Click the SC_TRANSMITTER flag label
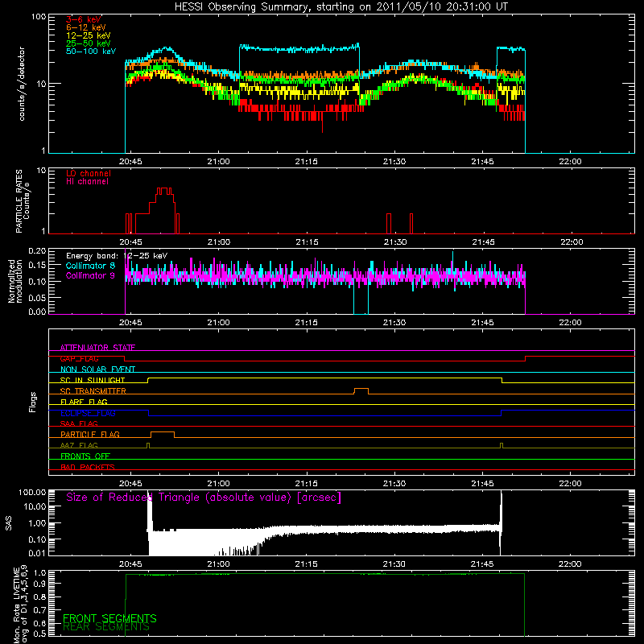 tap(93, 390)
